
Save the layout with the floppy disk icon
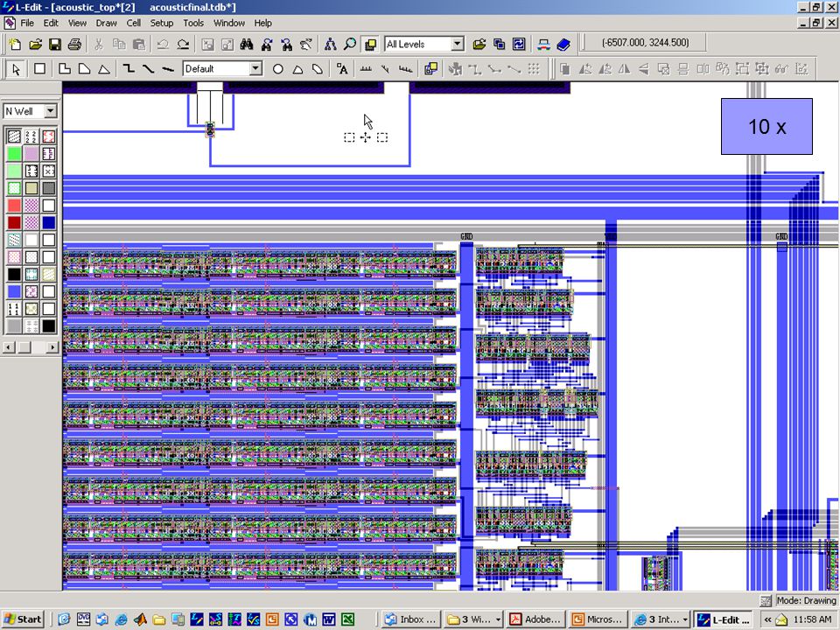(54, 45)
